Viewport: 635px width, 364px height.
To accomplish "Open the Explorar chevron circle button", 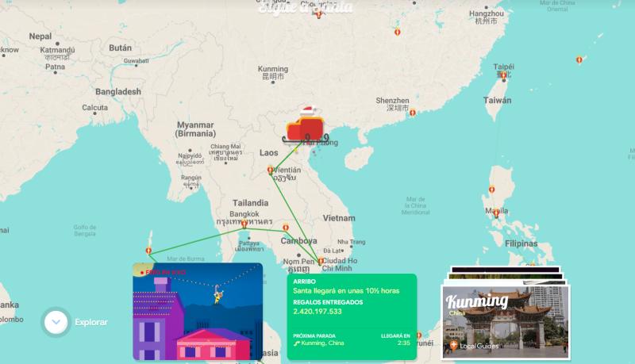I will (56, 322).
